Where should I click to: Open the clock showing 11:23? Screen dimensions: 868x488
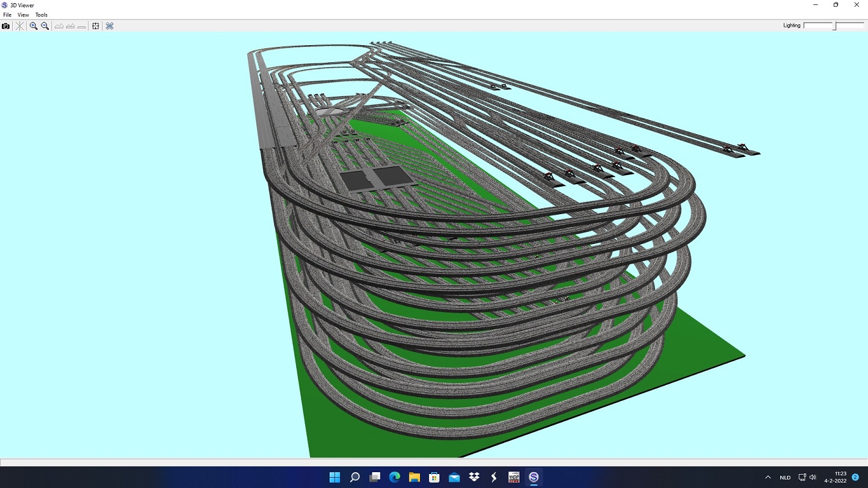836,477
